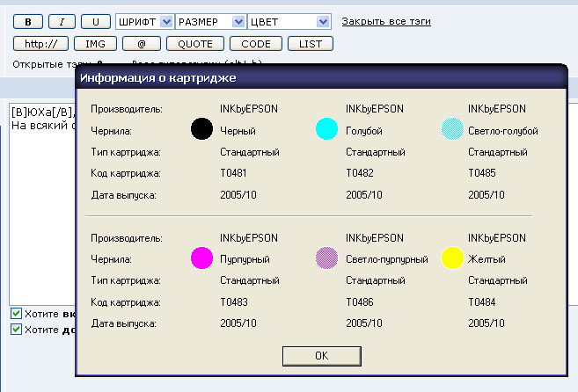Image resolution: width=578 pixels, height=392 pixels.
Task: Click the black ink circle
Action: 201,128
